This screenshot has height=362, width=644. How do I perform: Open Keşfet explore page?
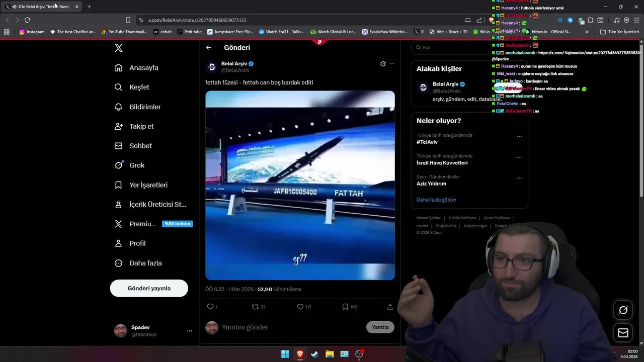click(x=132, y=87)
